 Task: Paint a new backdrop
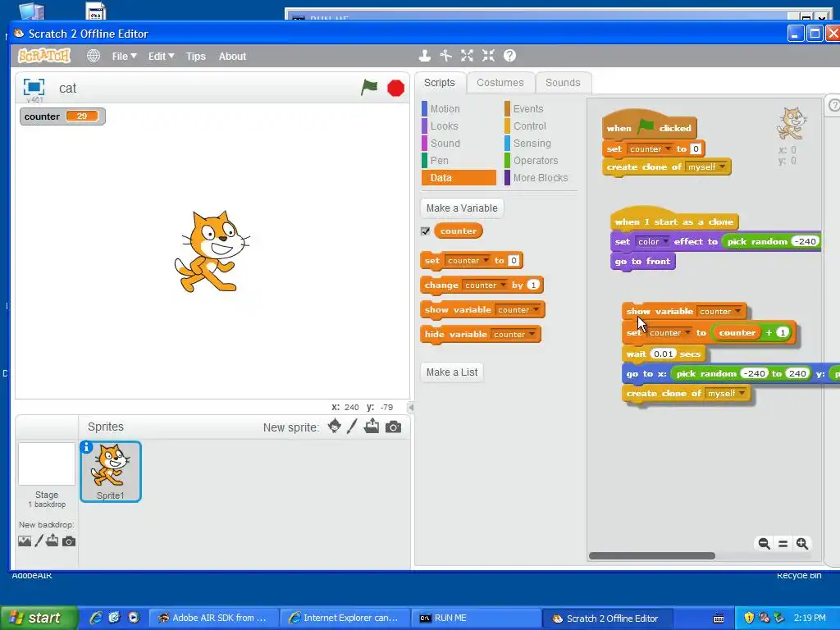pyautogui.click(x=39, y=541)
